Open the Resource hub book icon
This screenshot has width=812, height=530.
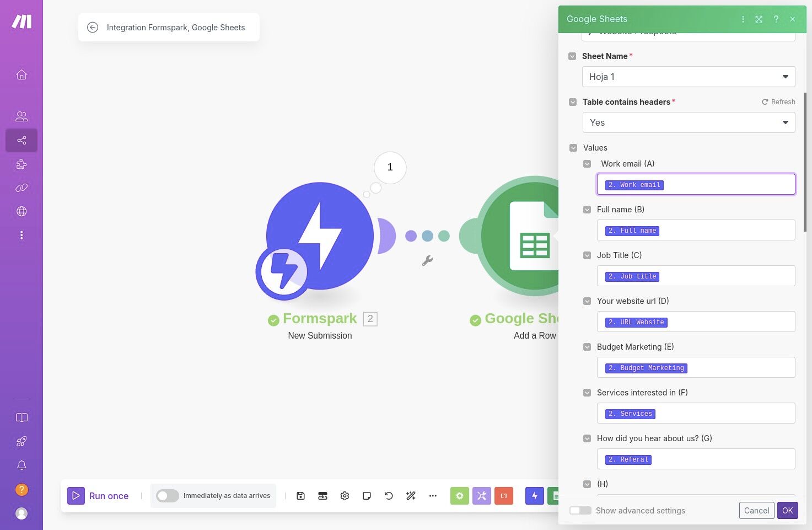[x=21, y=417]
